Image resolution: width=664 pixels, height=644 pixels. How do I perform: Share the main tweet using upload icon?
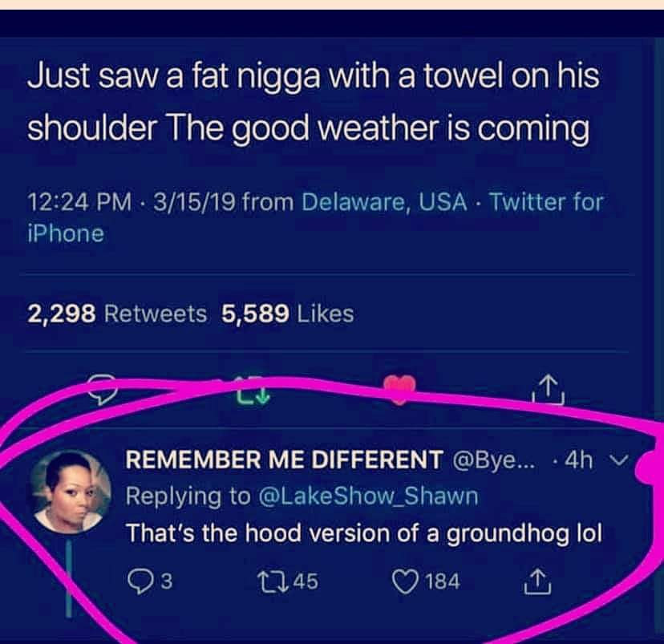(548, 390)
